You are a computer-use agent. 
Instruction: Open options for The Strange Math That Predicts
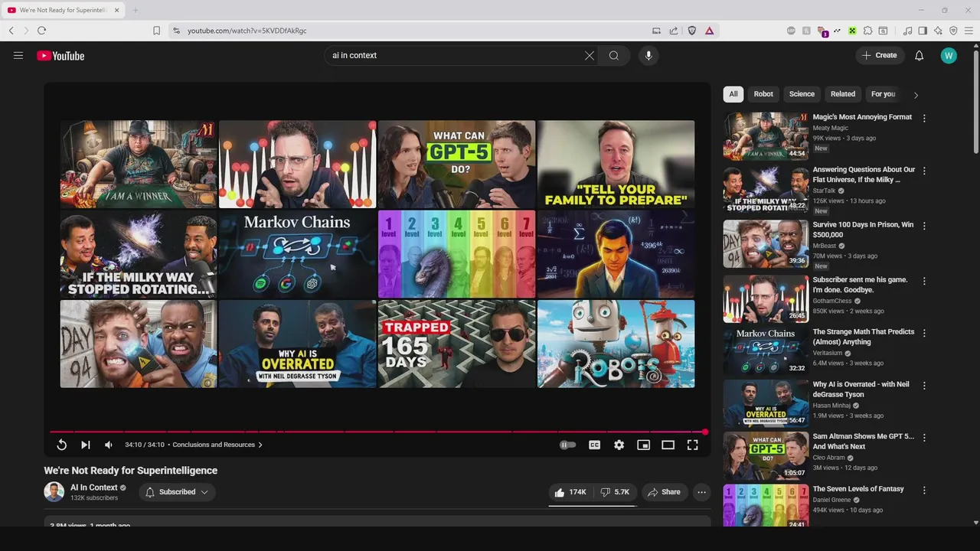(x=924, y=333)
